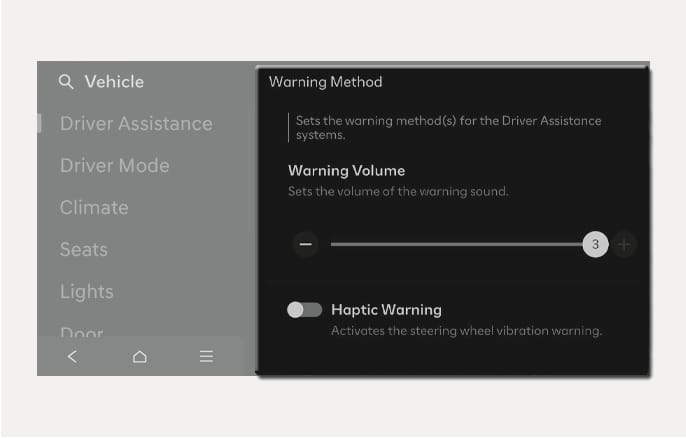This screenshot has height=438, width=686.
Task: Click the Vehicle search title
Action: point(114,82)
